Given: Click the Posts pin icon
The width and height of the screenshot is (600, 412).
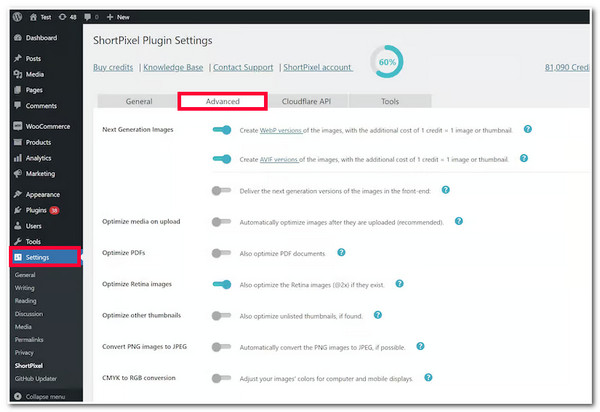Looking at the screenshot, I should (18, 59).
